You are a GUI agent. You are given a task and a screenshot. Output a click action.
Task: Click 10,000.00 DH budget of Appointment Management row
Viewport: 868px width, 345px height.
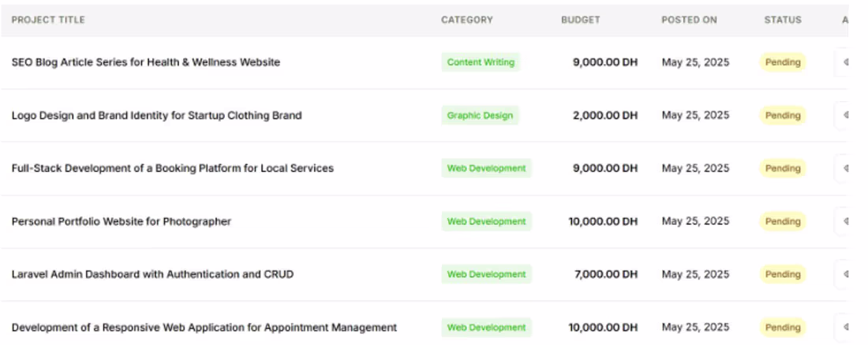603,328
